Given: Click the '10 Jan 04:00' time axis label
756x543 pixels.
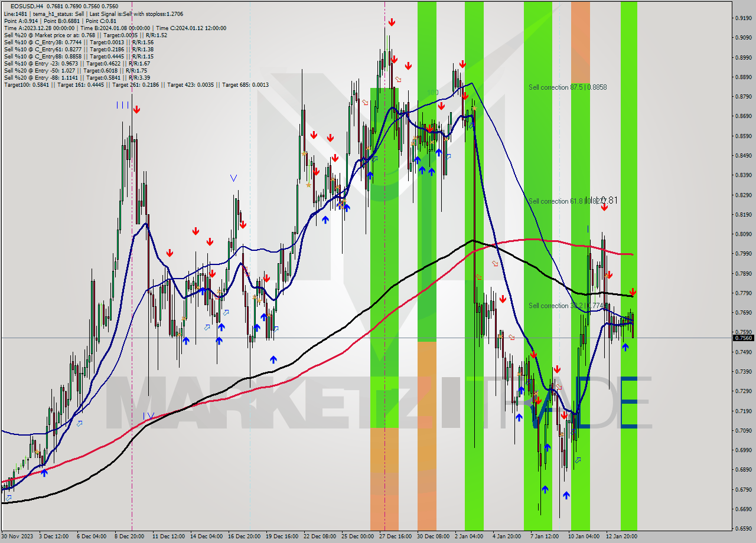Looking at the screenshot, I should point(584,537).
